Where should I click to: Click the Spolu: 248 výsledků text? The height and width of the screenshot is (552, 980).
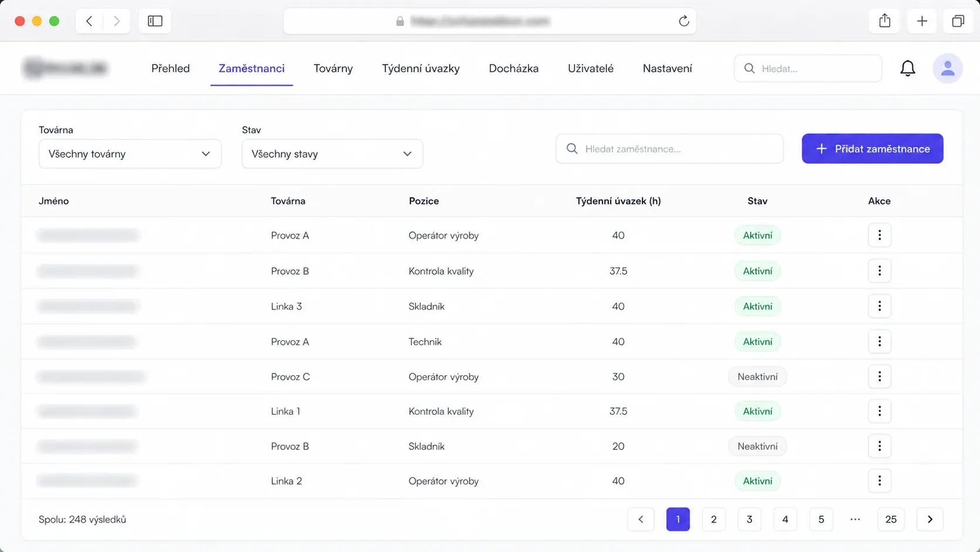pos(82,519)
